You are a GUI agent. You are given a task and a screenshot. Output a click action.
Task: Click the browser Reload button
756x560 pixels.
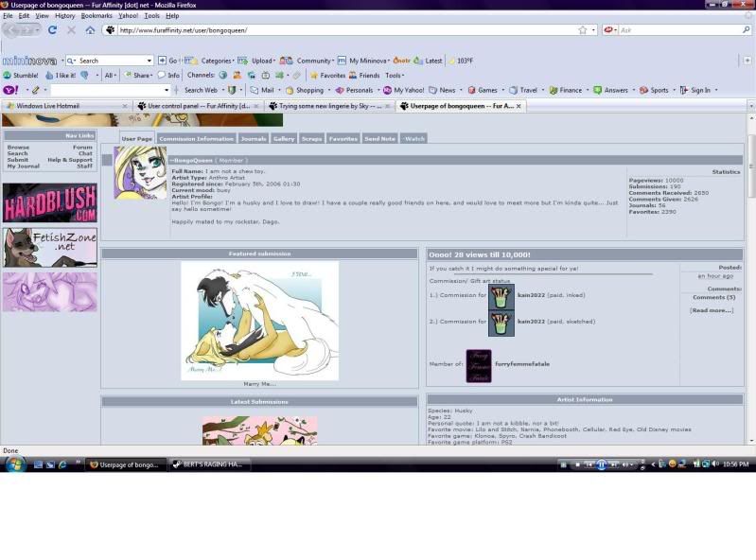pos(52,30)
